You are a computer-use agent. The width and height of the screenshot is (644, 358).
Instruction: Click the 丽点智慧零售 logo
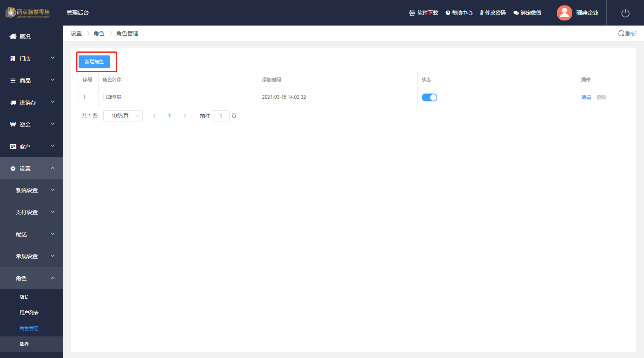[28, 12]
